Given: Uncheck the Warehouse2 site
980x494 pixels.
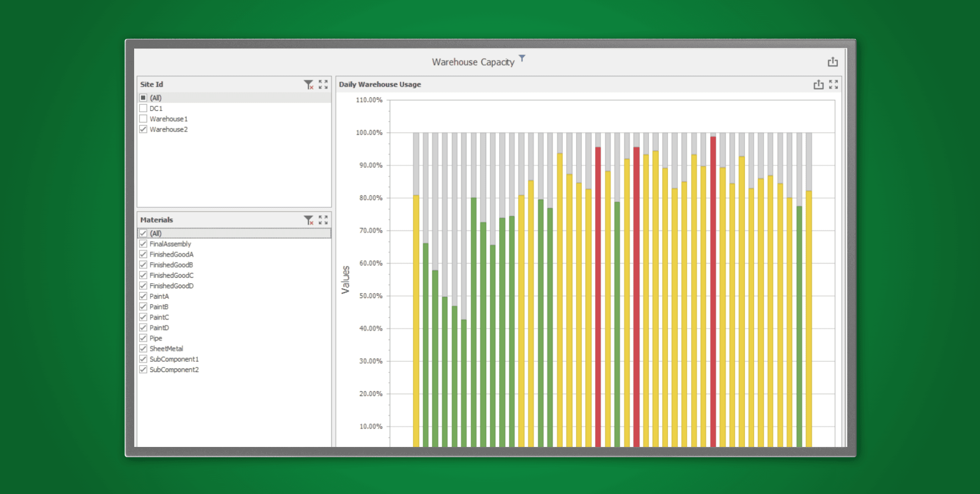Looking at the screenshot, I should [143, 129].
